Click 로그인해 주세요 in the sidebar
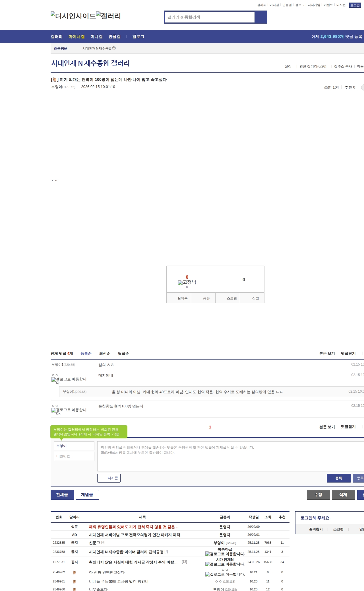364x591 pixels. [316, 518]
